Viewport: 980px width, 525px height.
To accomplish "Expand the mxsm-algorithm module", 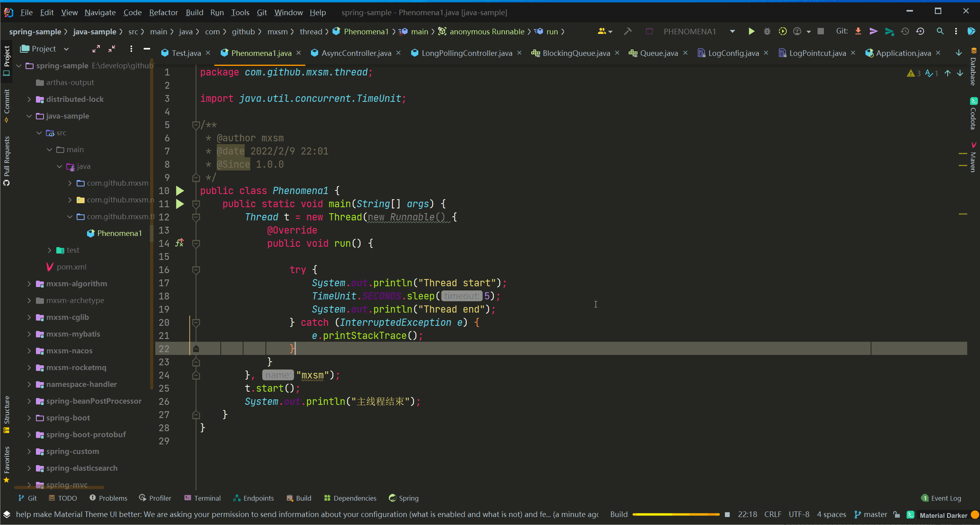I will click(29, 284).
